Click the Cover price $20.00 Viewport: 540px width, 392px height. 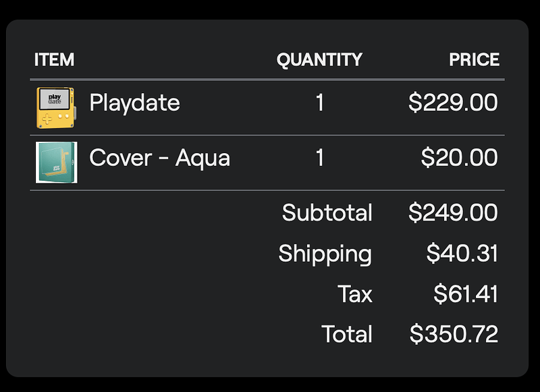click(x=459, y=158)
